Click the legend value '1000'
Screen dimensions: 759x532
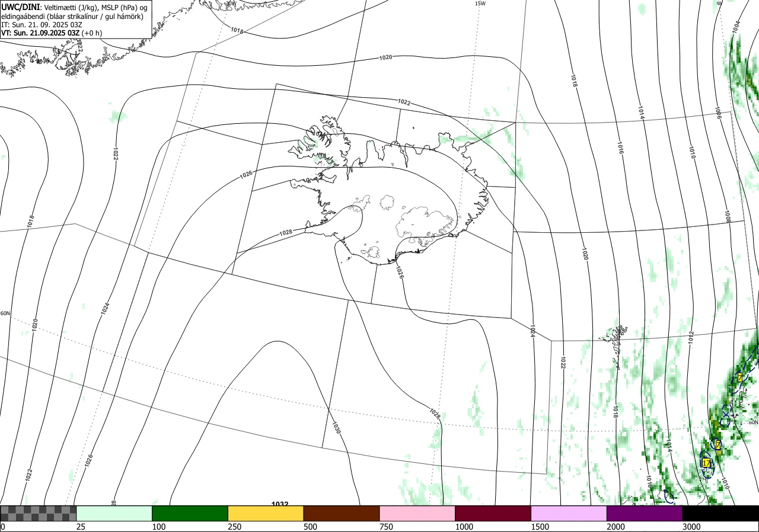(464, 527)
